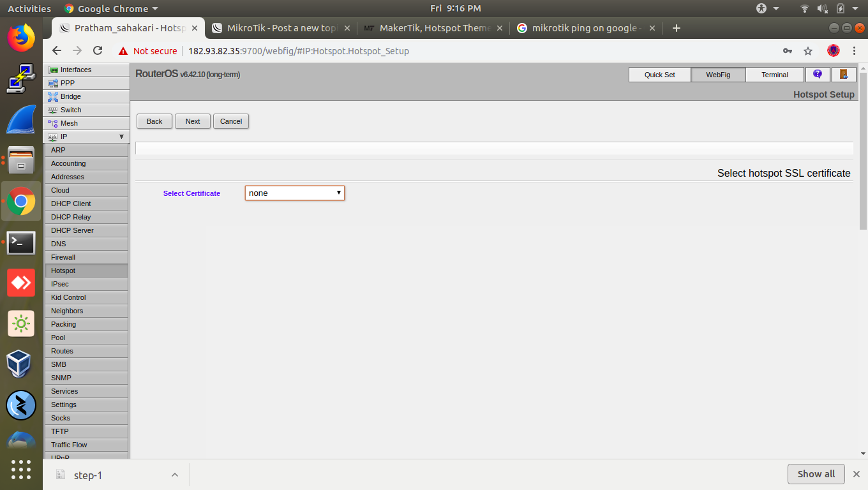
Task: Open Pool under IP
Action: 86,338
